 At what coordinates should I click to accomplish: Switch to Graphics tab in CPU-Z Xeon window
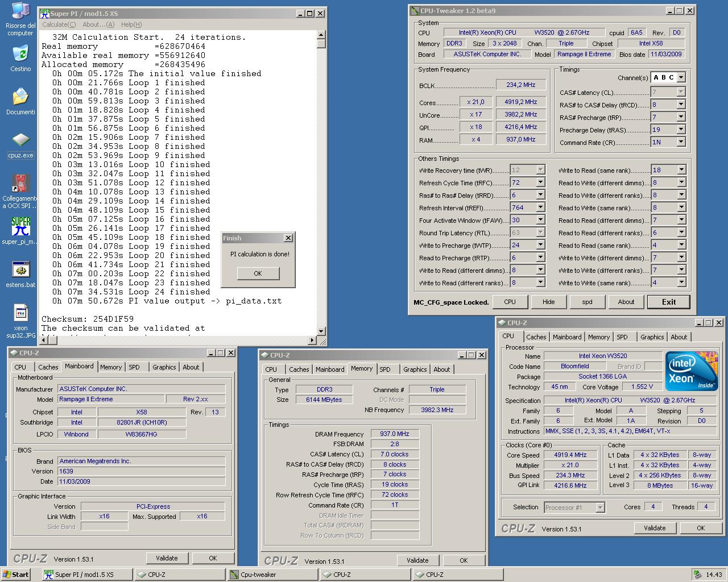652,337
